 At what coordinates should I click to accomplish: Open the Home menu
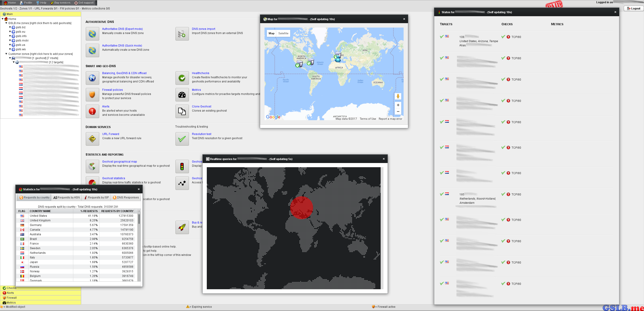tap(10, 3)
